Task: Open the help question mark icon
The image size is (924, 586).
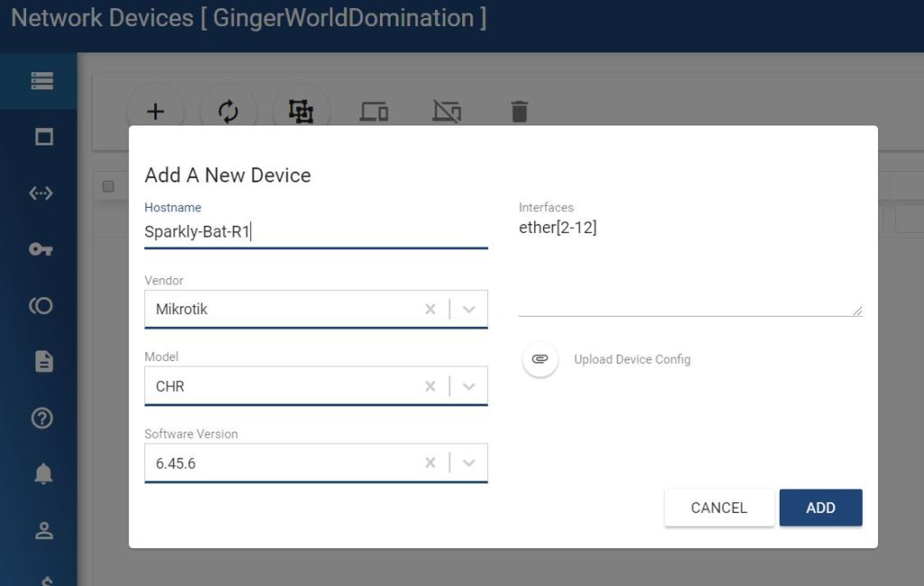Action: click(x=42, y=418)
